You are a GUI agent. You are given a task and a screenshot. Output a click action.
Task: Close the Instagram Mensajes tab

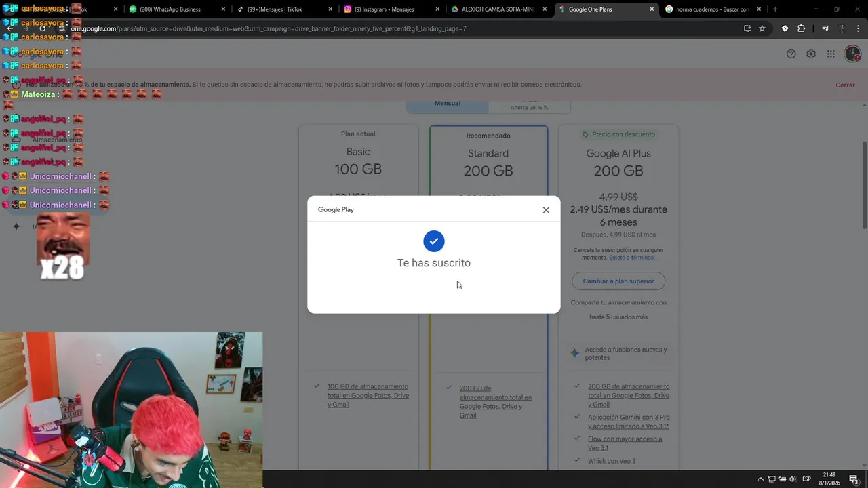coord(437,9)
